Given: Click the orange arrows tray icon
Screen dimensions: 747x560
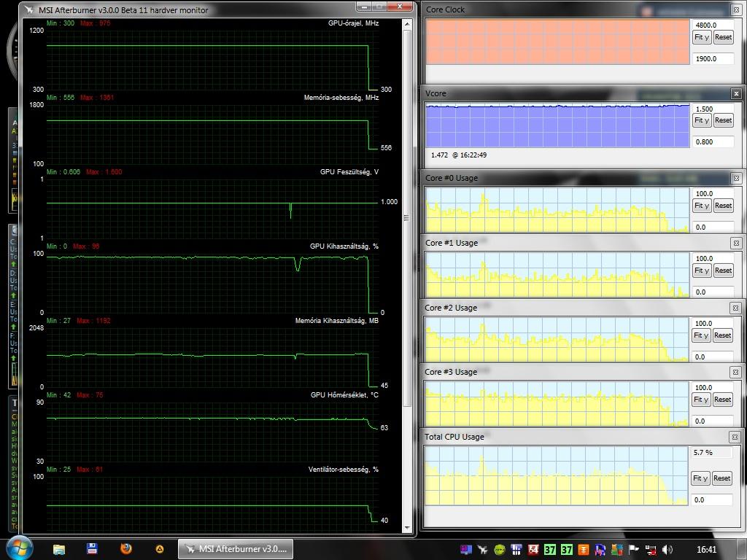Looking at the screenshot, I should click(584, 550).
